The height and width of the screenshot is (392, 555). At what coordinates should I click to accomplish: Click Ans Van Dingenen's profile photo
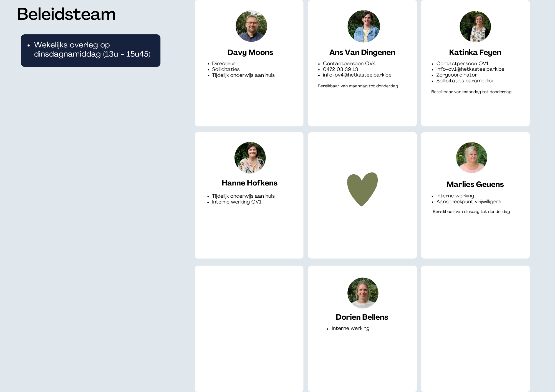pyautogui.click(x=364, y=26)
